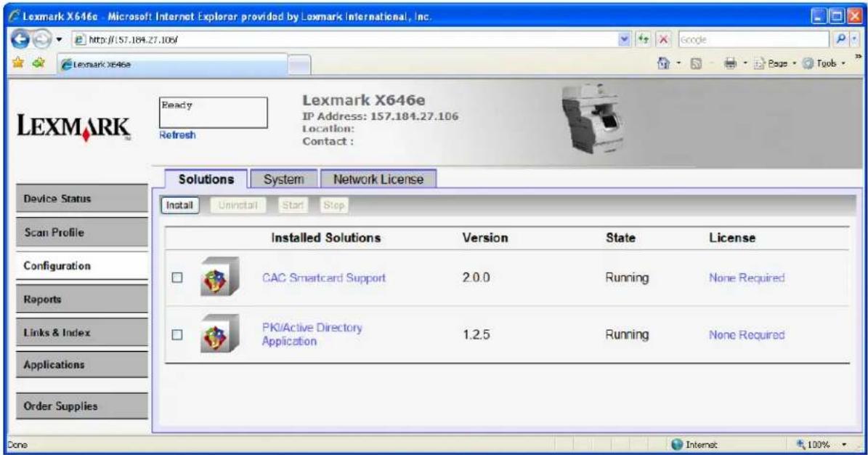Show more command bar items chevron

tap(858, 57)
